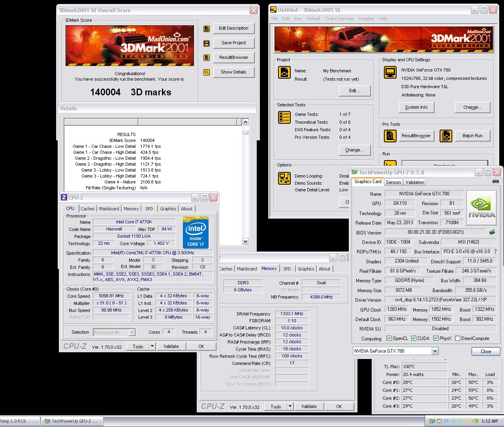This screenshot has height=427, width=504.
Task: Enable the DirectCompute checkbox in GPU-Z
Action: point(457,338)
